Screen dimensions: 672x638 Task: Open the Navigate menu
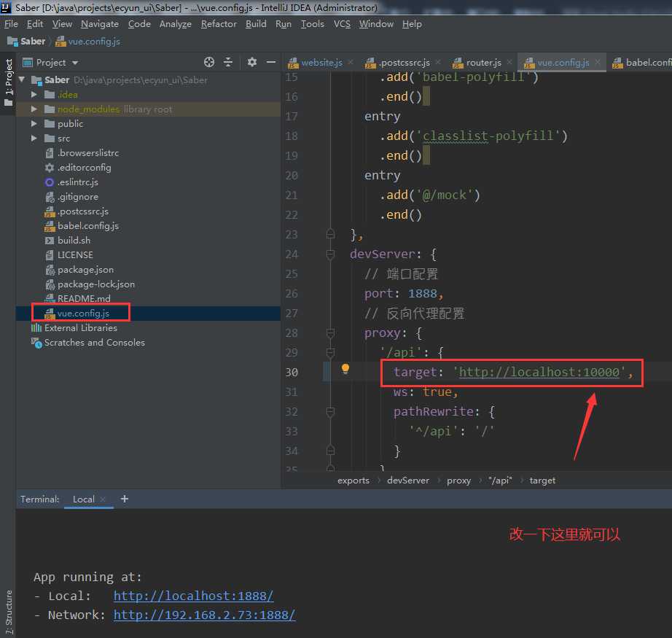[100, 24]
